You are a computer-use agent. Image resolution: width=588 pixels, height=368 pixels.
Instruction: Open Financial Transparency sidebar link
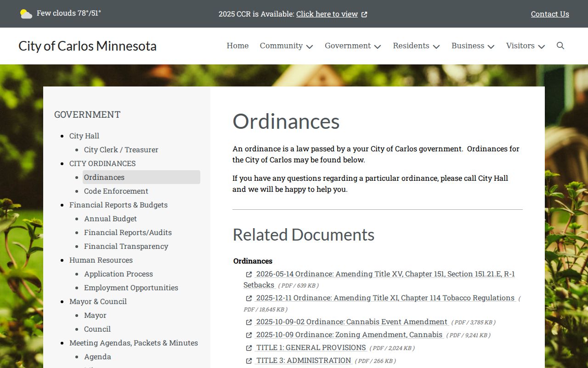click(x=126, y=246)
